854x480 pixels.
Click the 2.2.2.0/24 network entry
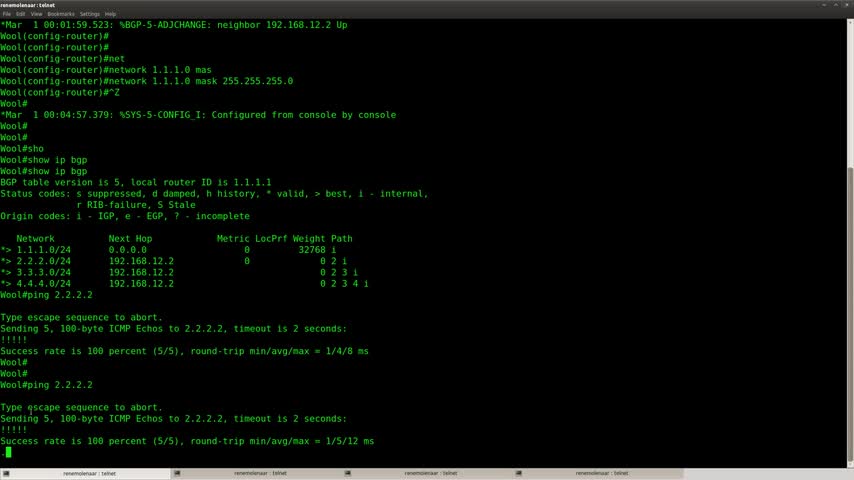point(44,262)
